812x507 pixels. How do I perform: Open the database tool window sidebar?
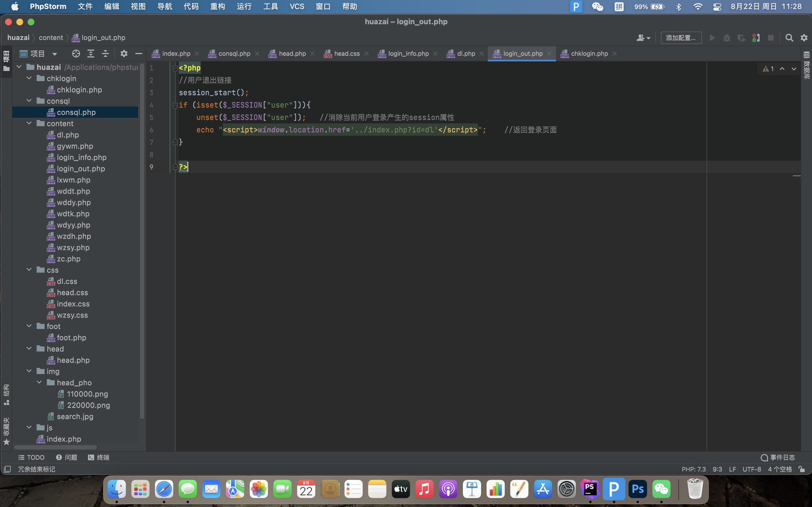pos(807,65)
